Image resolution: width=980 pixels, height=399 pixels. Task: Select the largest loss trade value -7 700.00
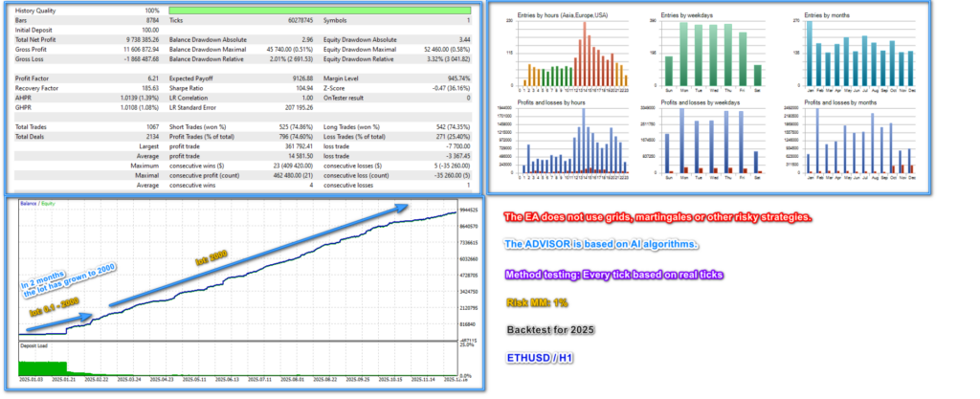459,146
